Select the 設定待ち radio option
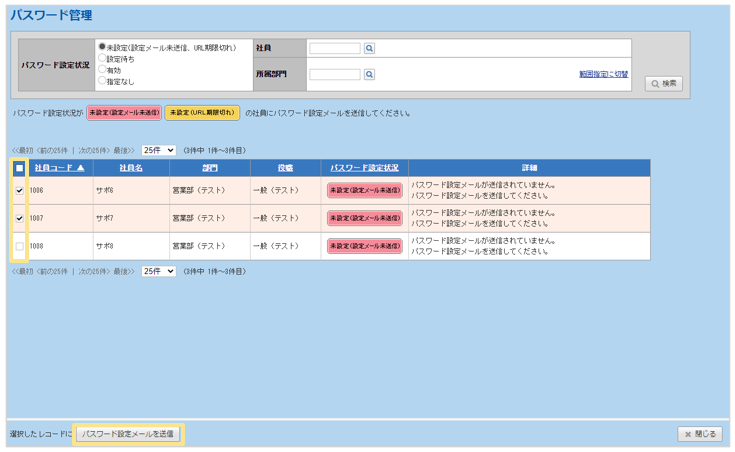 coord(102,58)
